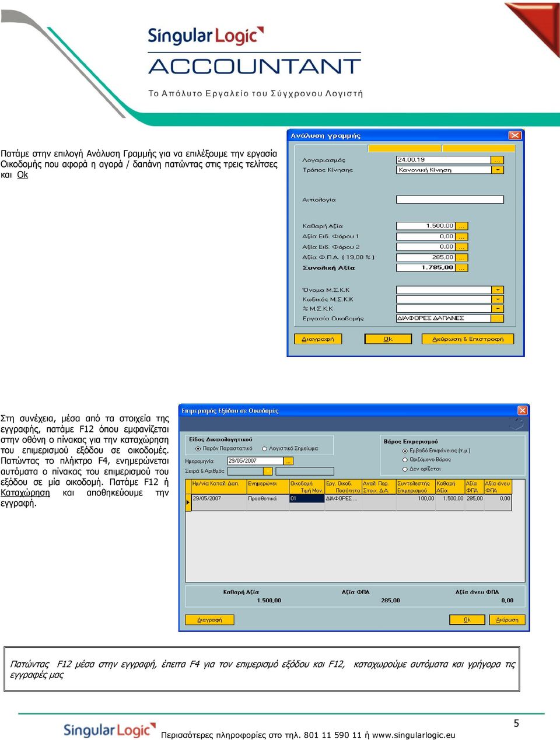Click Διαγραφή in Ανάλυση γραμμής dialog
Screen dimensions: 560x740
(318, 339)
